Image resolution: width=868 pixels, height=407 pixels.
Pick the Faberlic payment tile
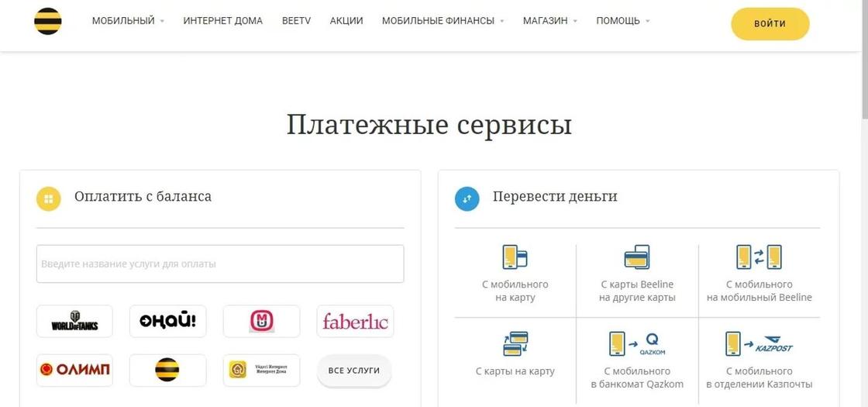(356, 321)
